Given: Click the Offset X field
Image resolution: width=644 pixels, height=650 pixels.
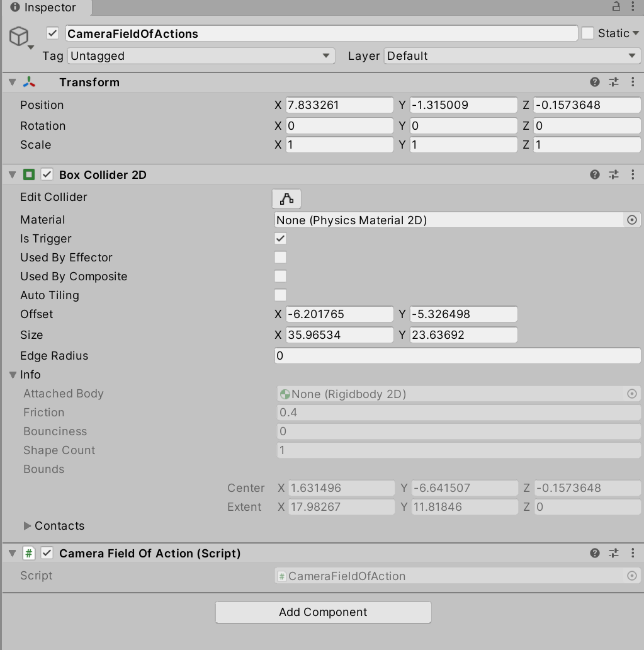Looking at the screenshot, I should coord(339,314).
